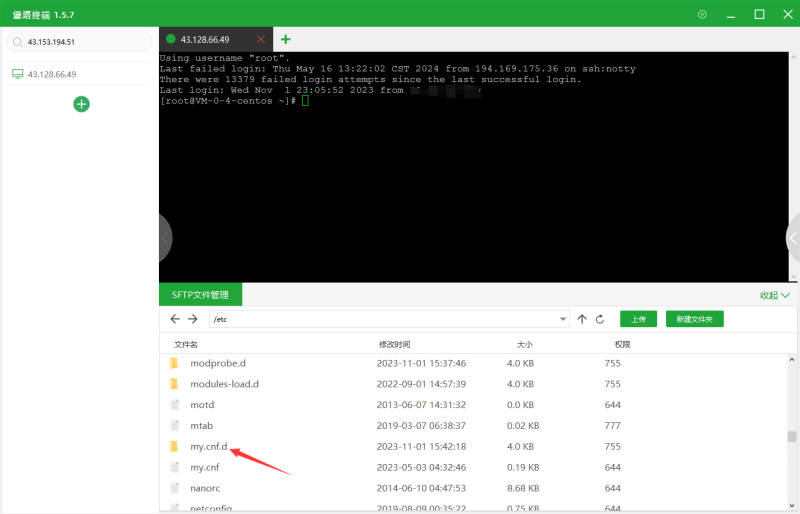Navigate up to parent directory
Screen dimensions: 800x514
582,319
